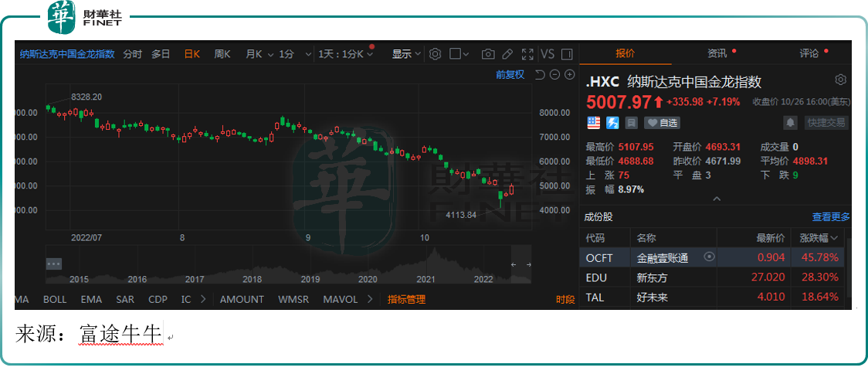Select the pencil drawing tool
Image resolution: width=868 pixels, height=381 pixels.
507,54
